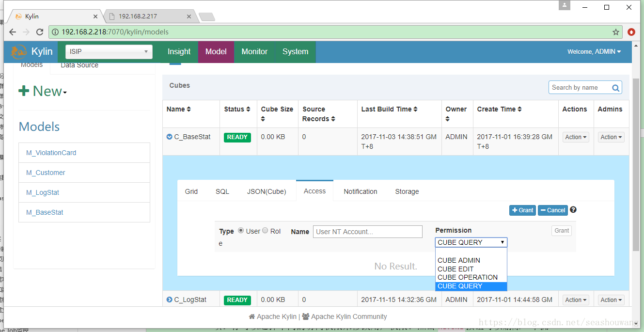644x332 pixels.
Task: Click browser back arrow
Action: click(13, 32)
